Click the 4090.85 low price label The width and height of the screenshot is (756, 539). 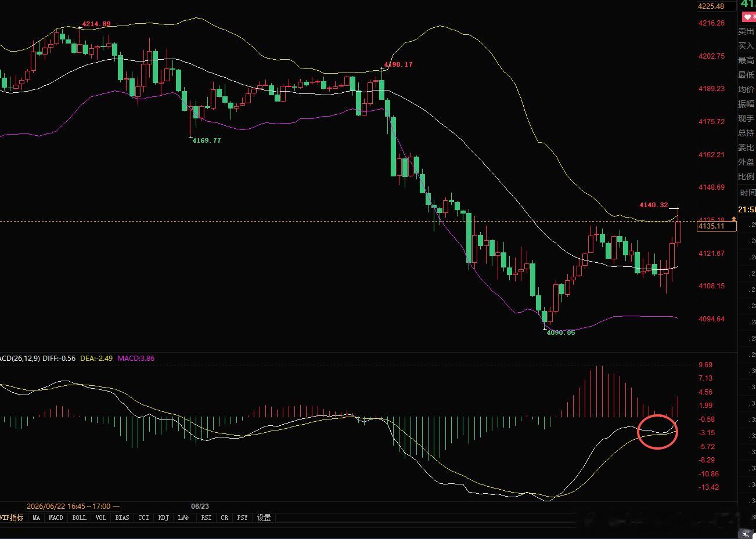coord(561,332)
